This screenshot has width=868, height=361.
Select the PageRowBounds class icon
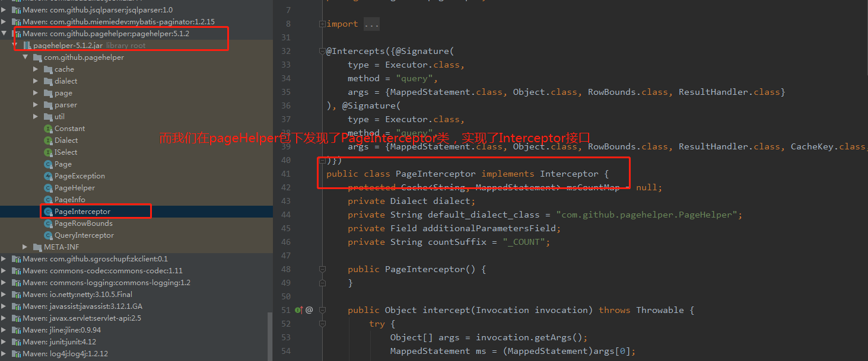[x=47, y=223]
